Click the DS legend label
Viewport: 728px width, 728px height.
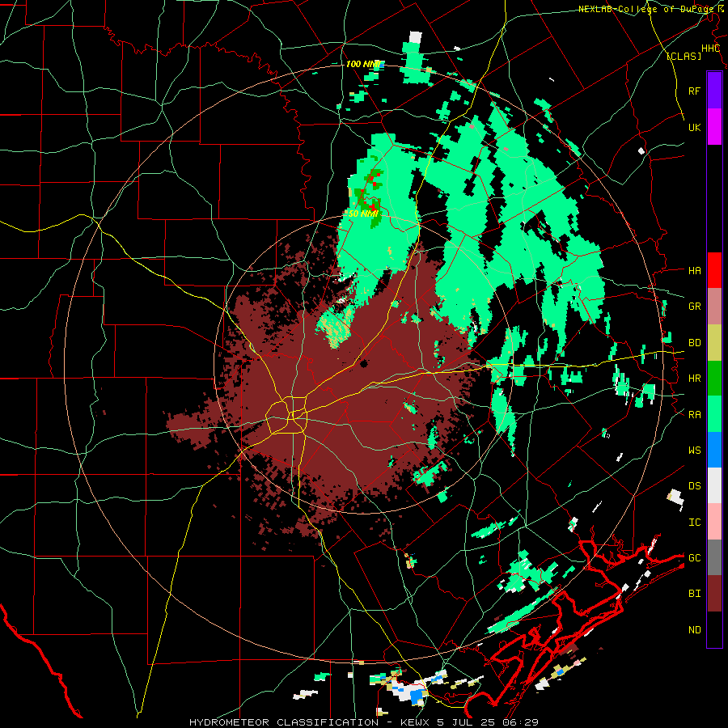694,485
